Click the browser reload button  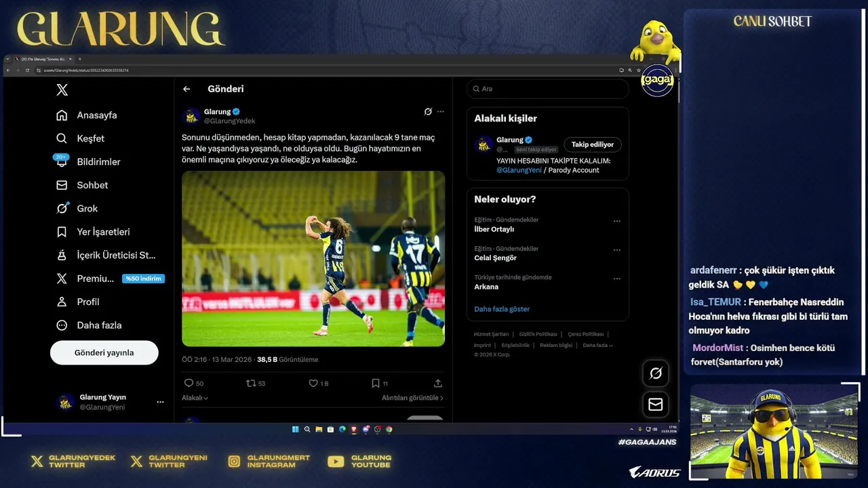tap(27, 70)
